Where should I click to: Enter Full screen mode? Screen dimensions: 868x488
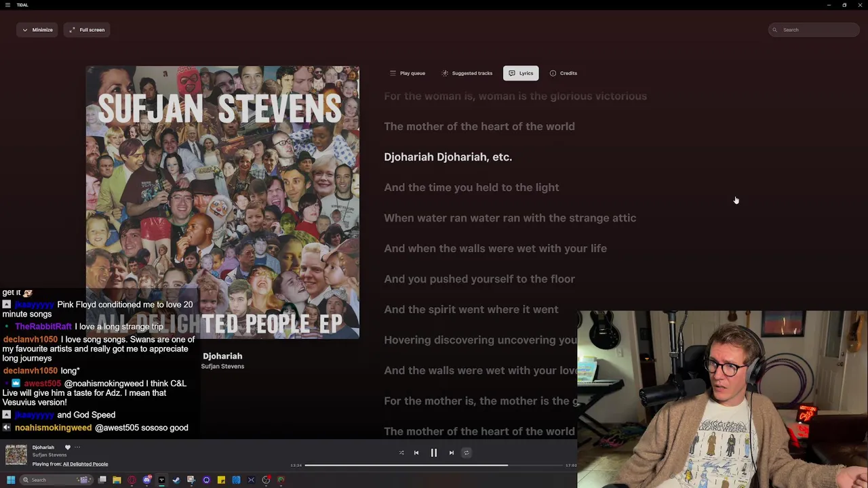coord(87,30)
